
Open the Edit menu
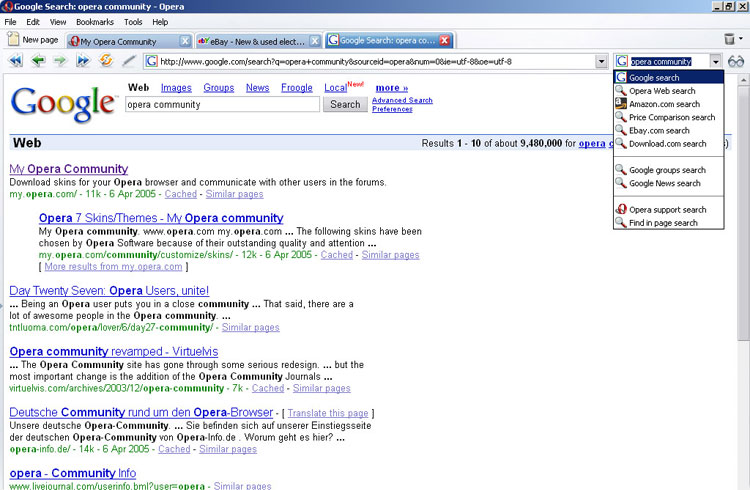33,22
